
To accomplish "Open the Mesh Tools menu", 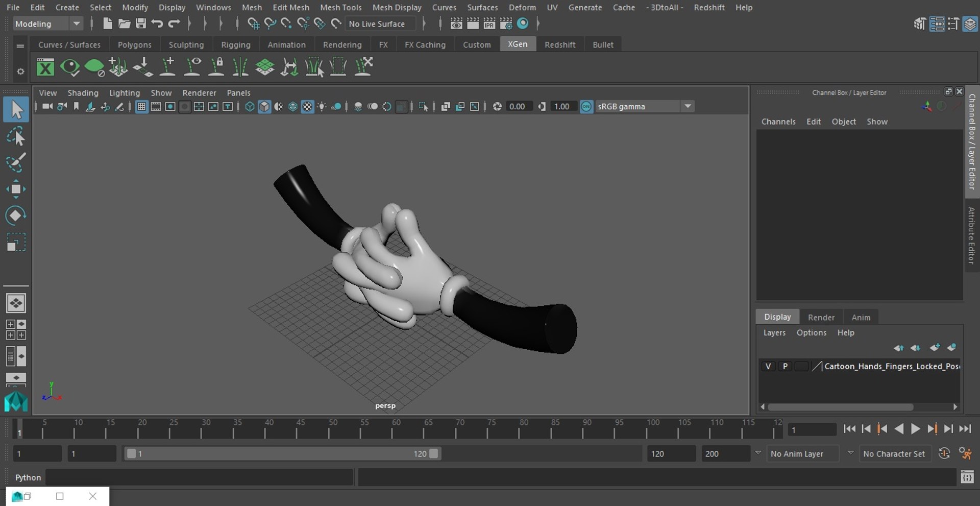I will [x=340, y=7].
